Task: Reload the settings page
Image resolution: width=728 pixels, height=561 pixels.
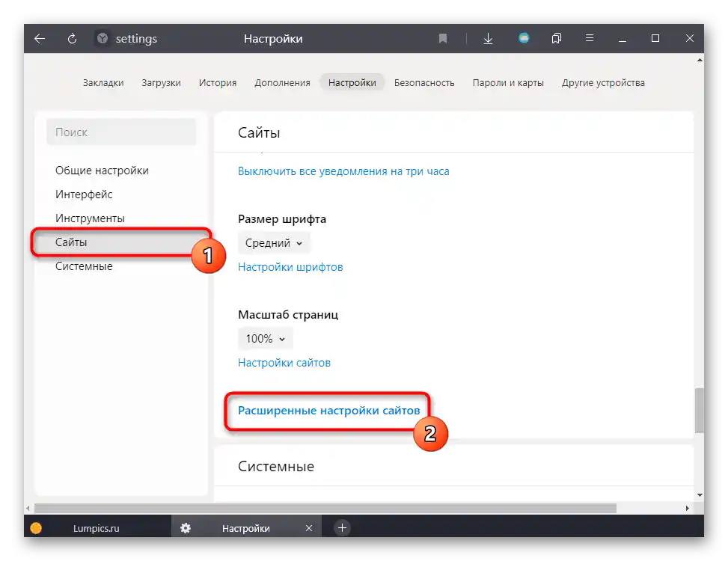Action: pyautogui.click(x=72, y=38)
